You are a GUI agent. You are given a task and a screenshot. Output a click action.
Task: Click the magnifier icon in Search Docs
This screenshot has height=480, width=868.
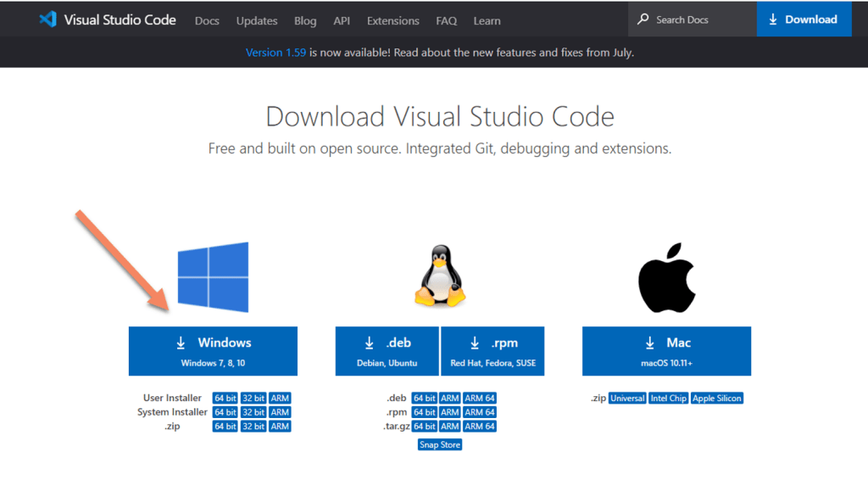[643, 20]
